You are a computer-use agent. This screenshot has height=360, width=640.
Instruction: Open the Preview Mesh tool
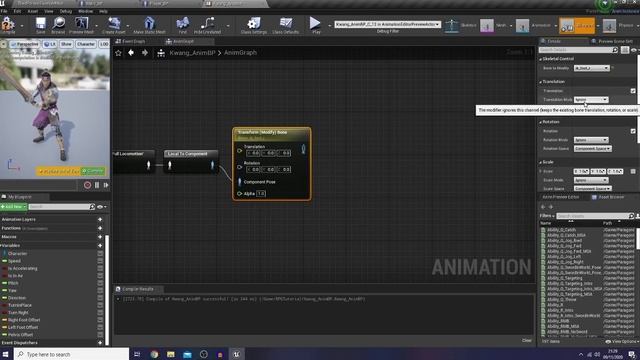pos(81,25)
